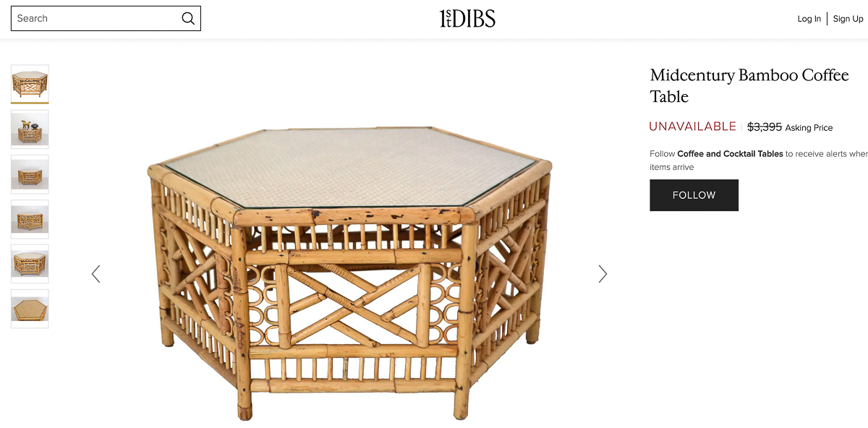Click the struck-through $3,395 price

point(765,127)
